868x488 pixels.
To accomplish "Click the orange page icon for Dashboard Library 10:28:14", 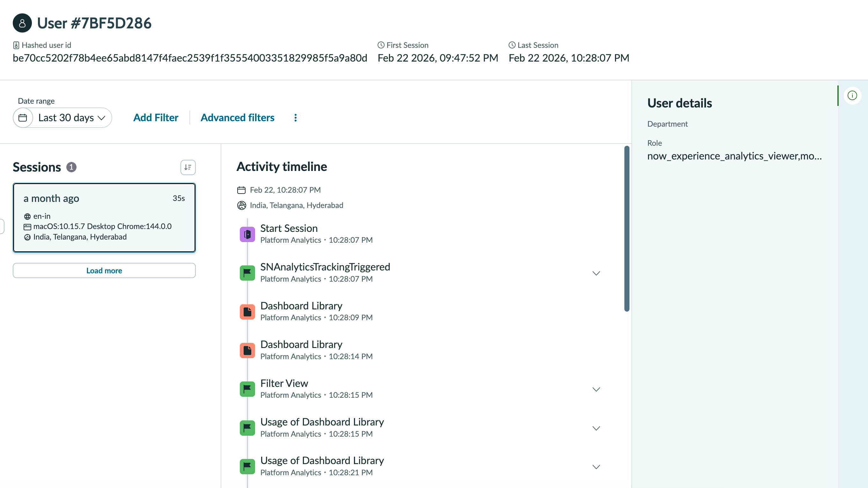I will [247, 351].
